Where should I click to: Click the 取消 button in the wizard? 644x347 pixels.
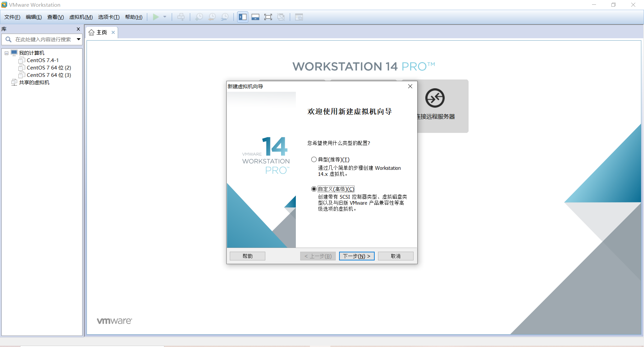click(x=396, y=256)
